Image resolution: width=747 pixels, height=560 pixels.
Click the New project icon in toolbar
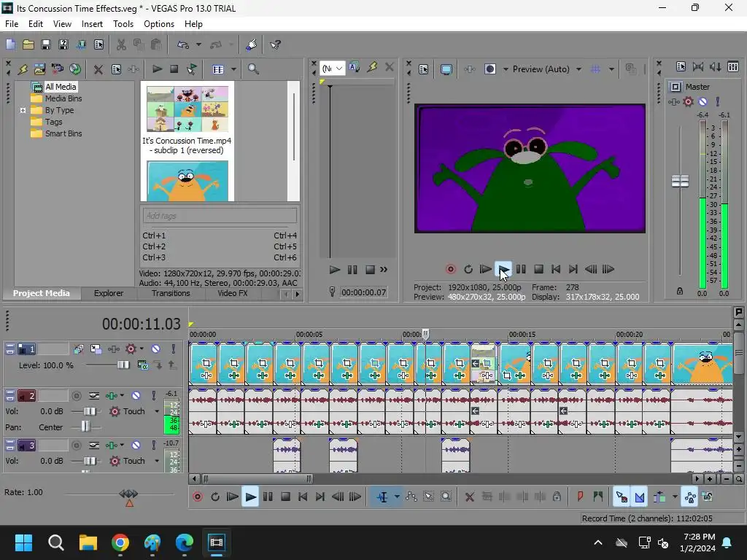pos(10,44)
